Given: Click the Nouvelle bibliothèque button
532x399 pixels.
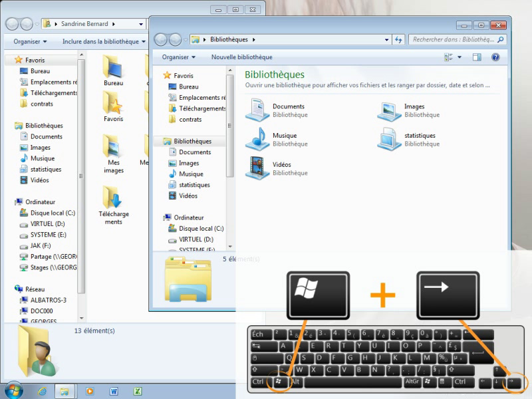Looking at the screenshot, I should click(242, 57).
